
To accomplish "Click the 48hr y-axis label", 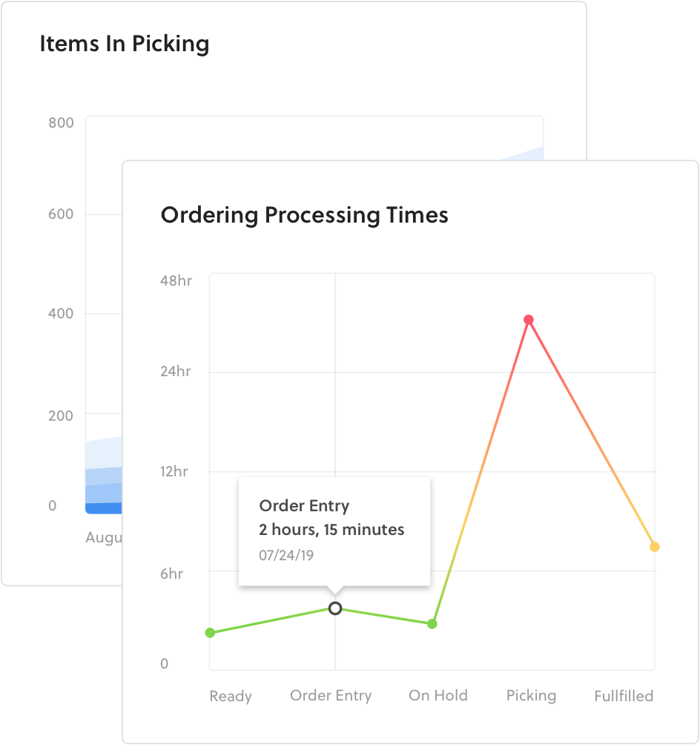I will [176, 280].
